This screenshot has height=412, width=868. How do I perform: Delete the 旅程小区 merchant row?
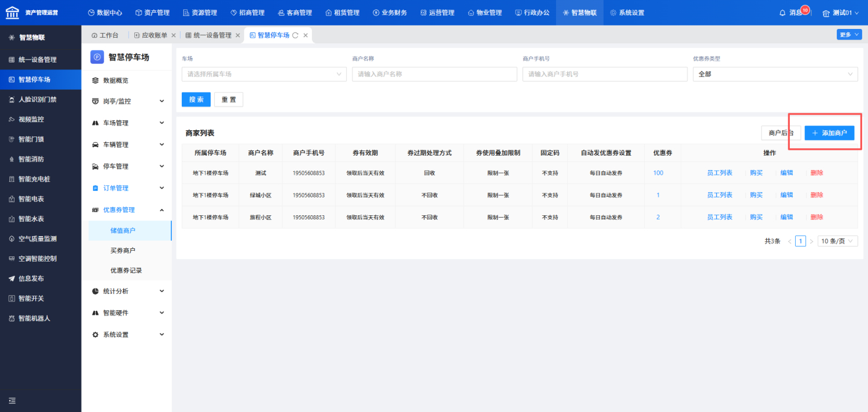[816, 217]
